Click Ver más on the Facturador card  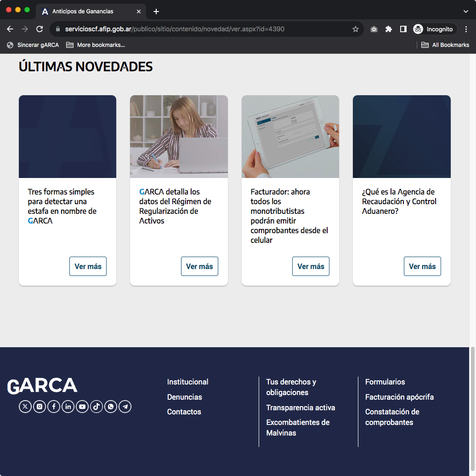pyautogui.click(x=311, y=266)
